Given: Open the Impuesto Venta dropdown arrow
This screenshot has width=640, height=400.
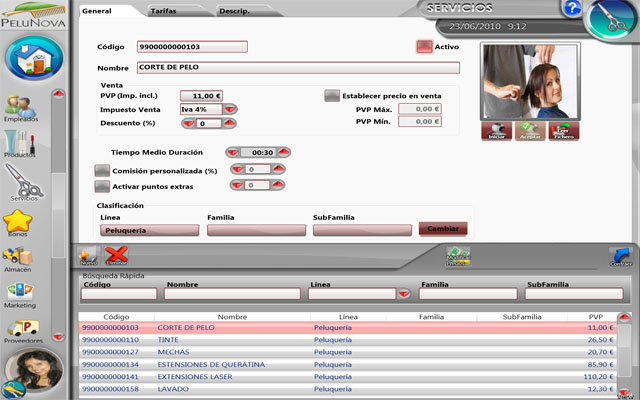Looking at the screenshot, I should (230, 109).
